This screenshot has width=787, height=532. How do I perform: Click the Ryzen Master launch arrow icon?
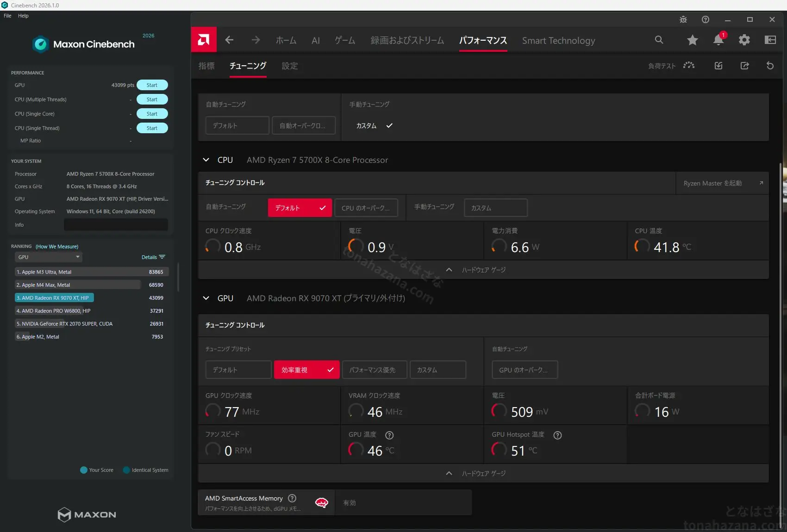761,183
